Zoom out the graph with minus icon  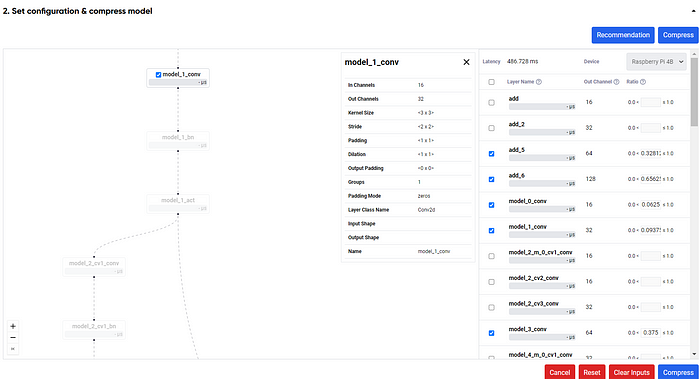pyautogui.click(x=13, y=337)
